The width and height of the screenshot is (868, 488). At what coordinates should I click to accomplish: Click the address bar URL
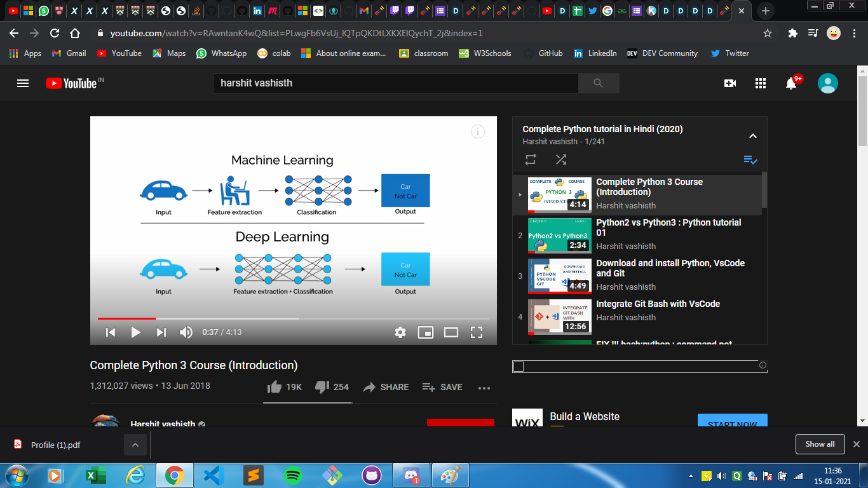pos(296,33)
